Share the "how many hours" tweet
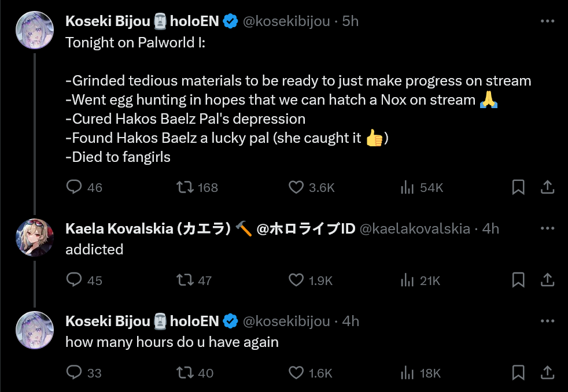This screenshot has width=568, height=392. (547, 372)
